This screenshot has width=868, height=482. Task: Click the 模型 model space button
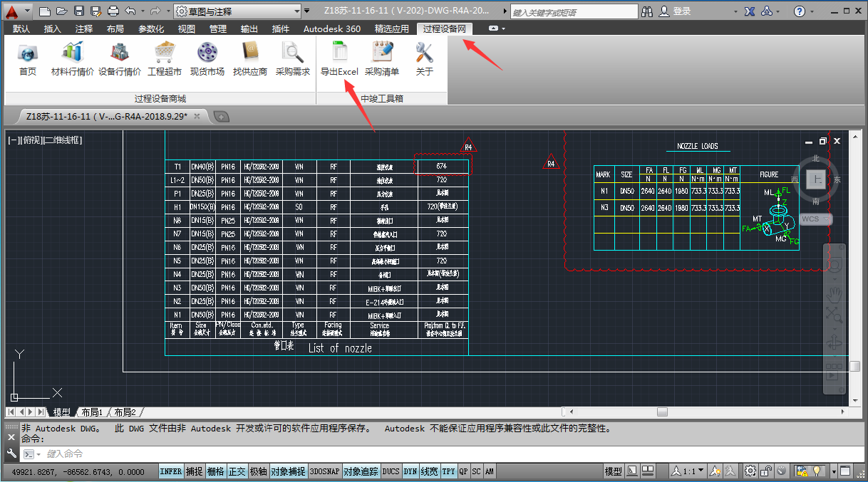pos(613,471)
